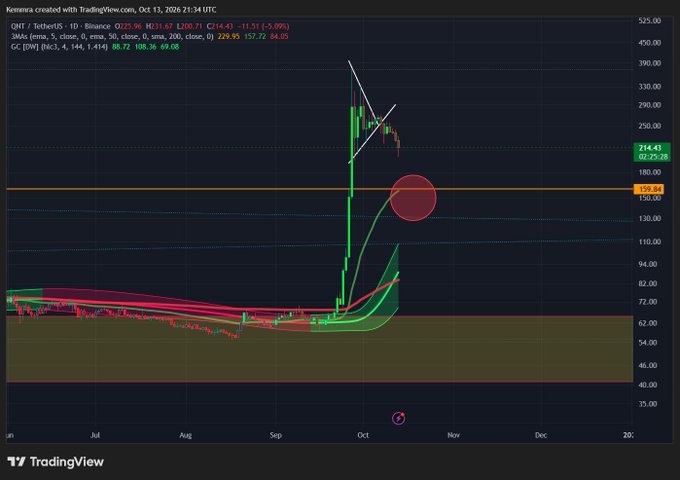Click the Nov label on time axis
Image resolution: width=680 pixels, height=480 pixels.
pyautogui.click(x=454, y=435)
